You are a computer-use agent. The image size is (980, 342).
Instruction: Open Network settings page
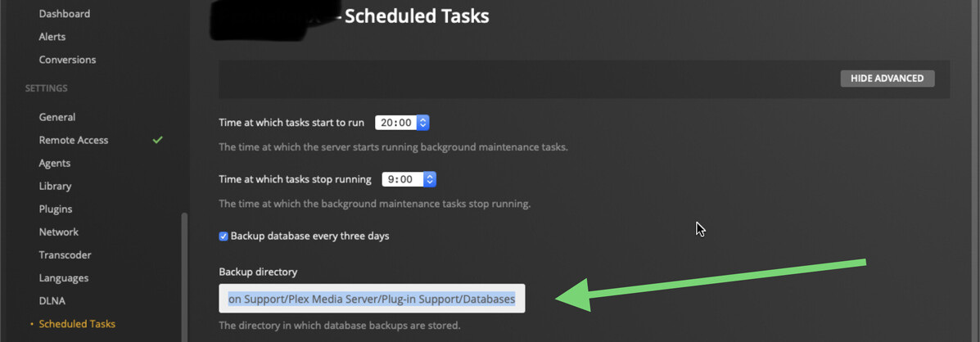[59, 232]
